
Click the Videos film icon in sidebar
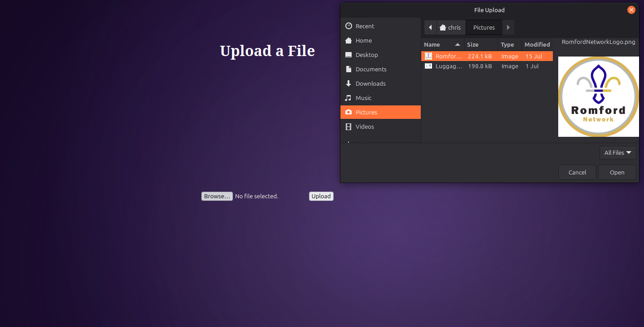click(x=348, y=126)
